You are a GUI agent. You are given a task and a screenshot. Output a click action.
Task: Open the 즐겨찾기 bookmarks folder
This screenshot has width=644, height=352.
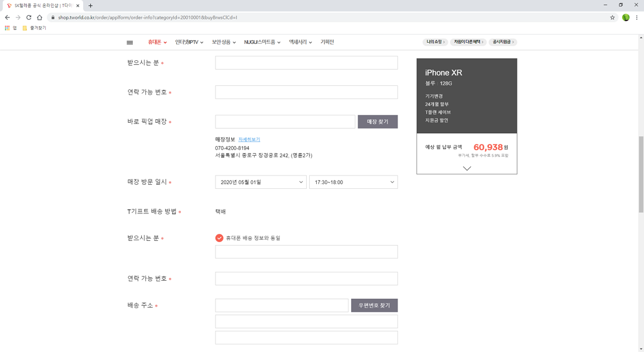(x=34, y=28)
